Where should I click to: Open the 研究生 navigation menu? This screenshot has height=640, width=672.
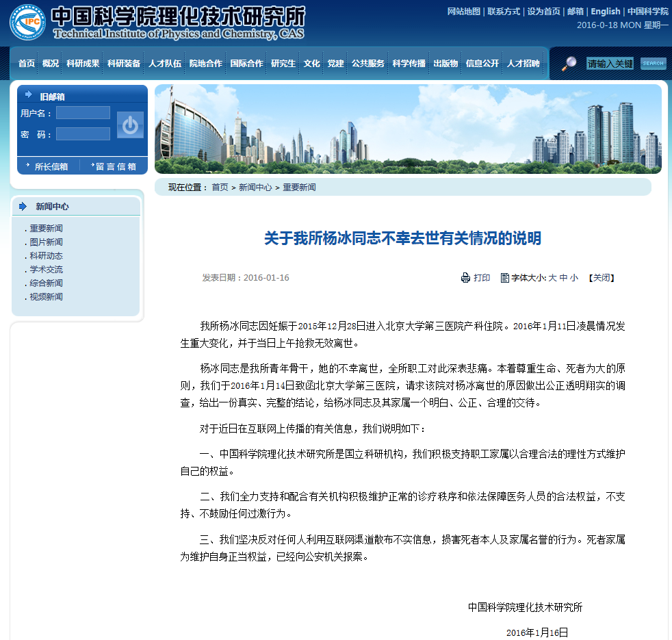(x=283, y=64)
